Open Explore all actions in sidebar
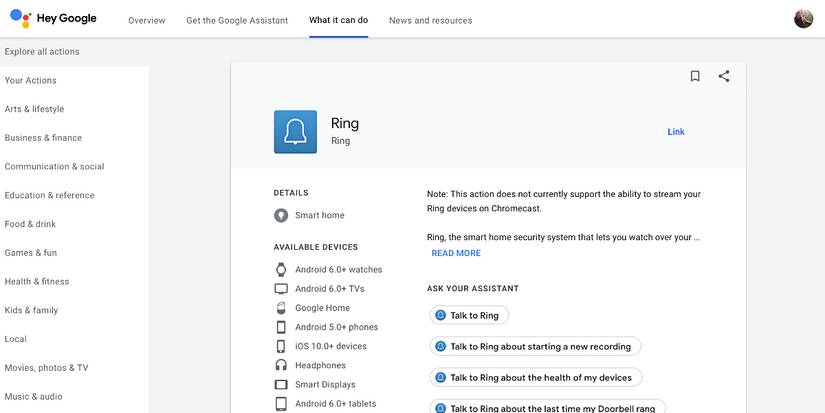Image resolution: width=825 pixels, height=413 pixels. (42, 52)
